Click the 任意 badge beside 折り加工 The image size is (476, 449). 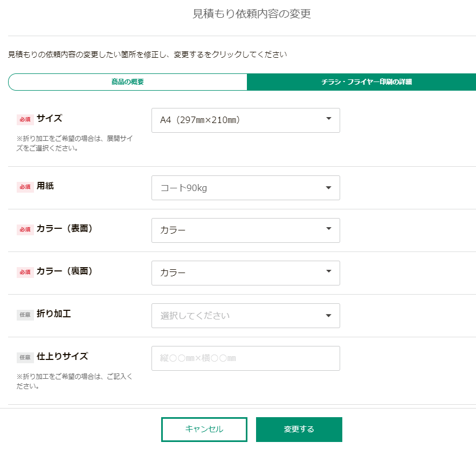pyautogui.click(x=25, y=315)
